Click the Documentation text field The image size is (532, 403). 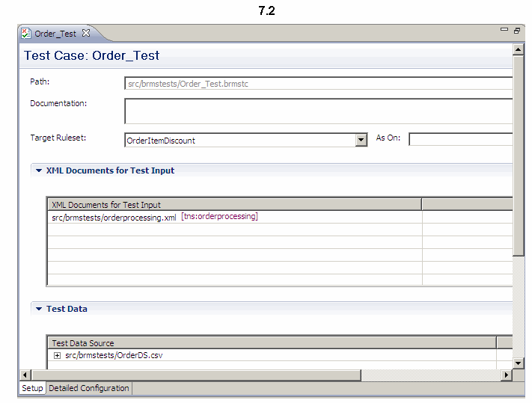pyautogui.click(x=318, y=111)
